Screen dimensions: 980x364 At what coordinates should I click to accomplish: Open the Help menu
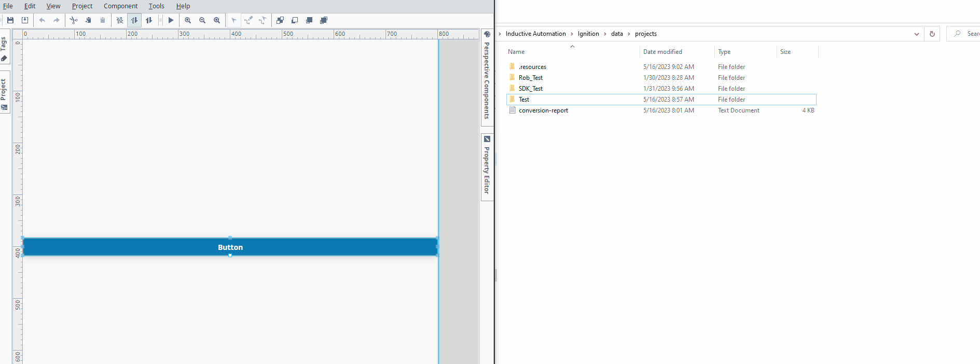pos(183,6)
